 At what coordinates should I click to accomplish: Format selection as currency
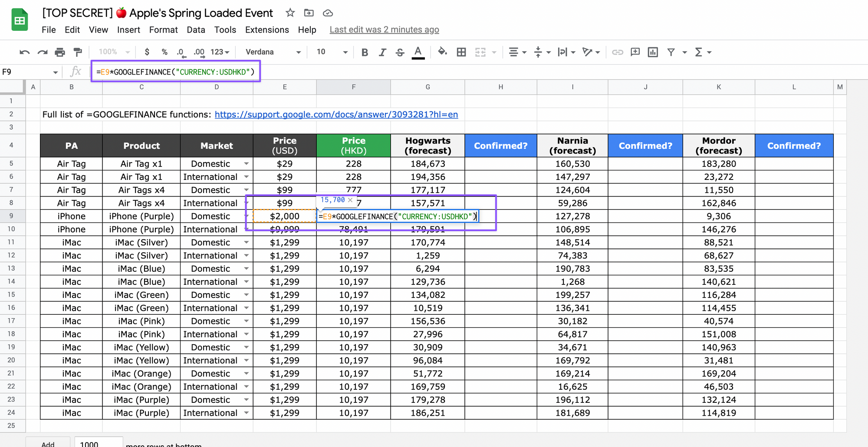(x=147, y=52)
